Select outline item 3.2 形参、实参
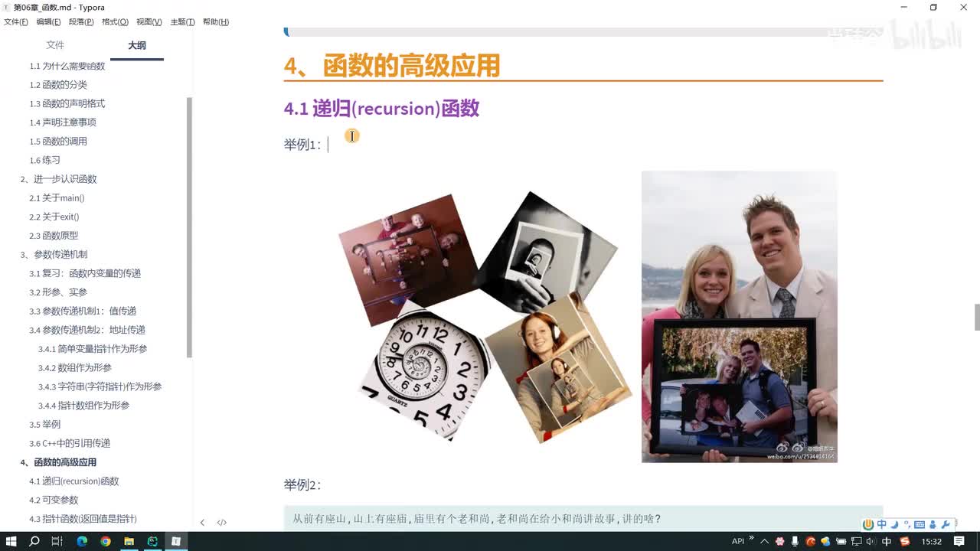 (x=58, y=292)
